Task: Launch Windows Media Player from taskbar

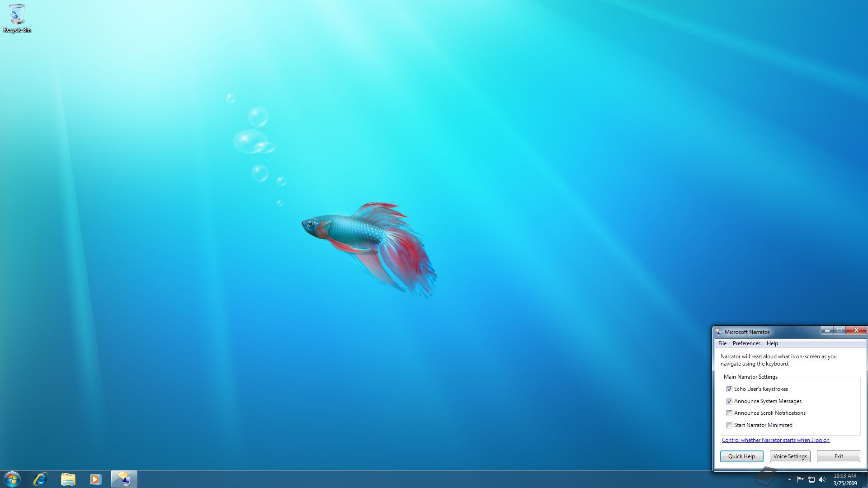Action: coord(95,479)
